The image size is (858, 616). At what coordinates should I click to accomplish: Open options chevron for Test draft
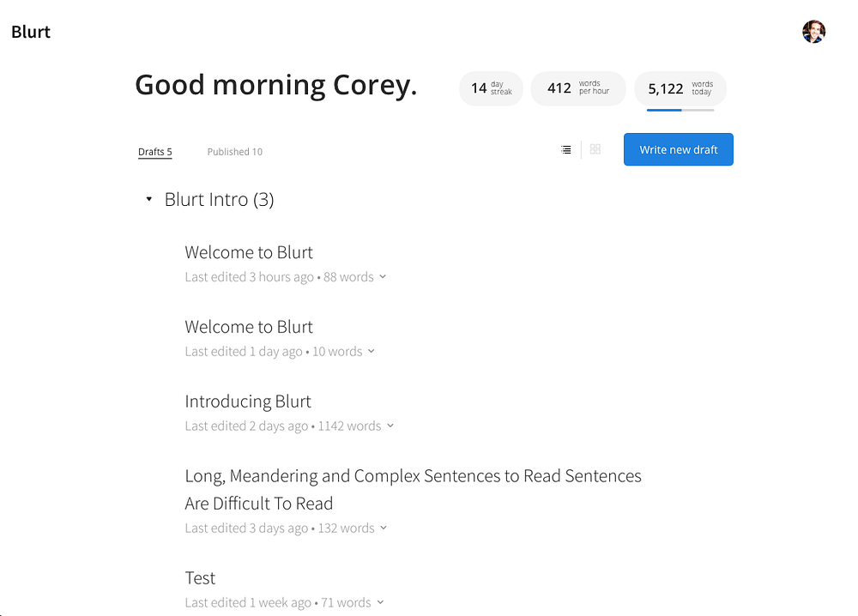click(x=380, y=602)
